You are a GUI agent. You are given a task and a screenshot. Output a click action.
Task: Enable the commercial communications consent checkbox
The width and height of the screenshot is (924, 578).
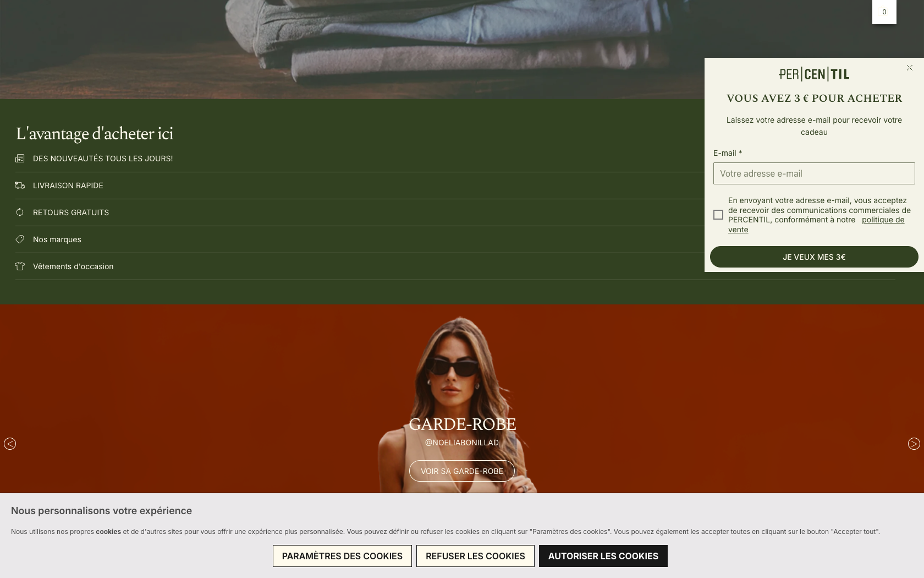coord(718,215)
